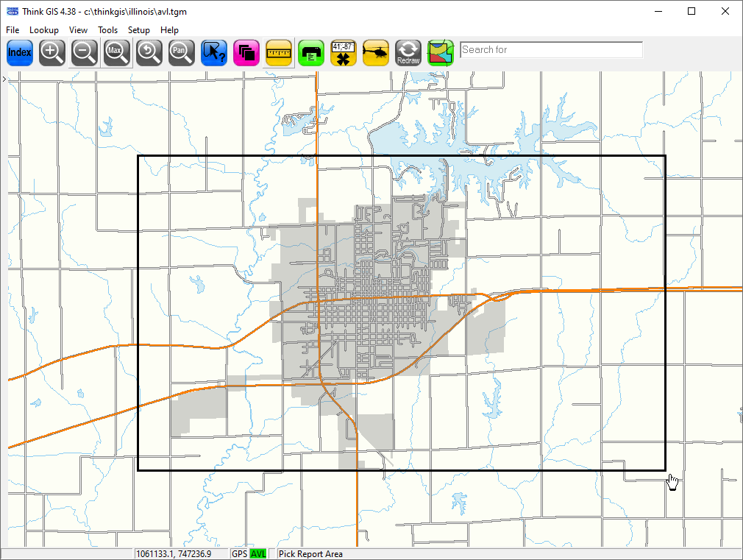
Task: Click the blue Index button
Action: click(x=20, y=52)
